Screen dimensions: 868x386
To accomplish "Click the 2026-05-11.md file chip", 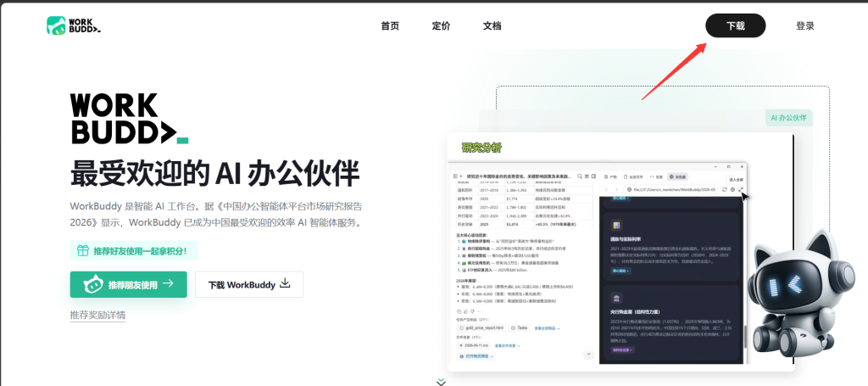I will click(x=473, y=345).
